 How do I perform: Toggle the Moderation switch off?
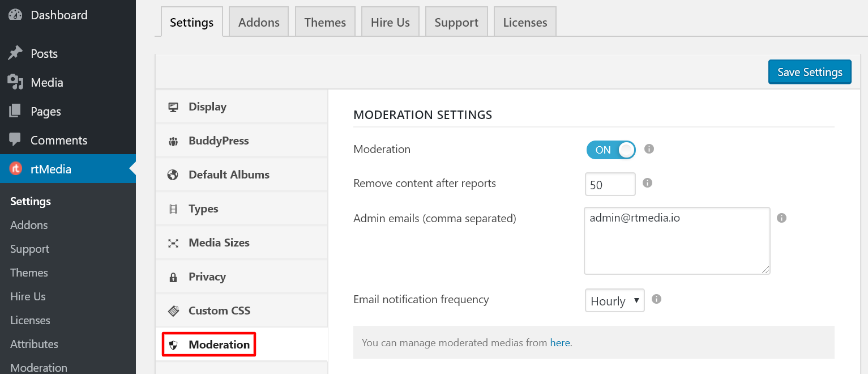(x=611, y=150)
